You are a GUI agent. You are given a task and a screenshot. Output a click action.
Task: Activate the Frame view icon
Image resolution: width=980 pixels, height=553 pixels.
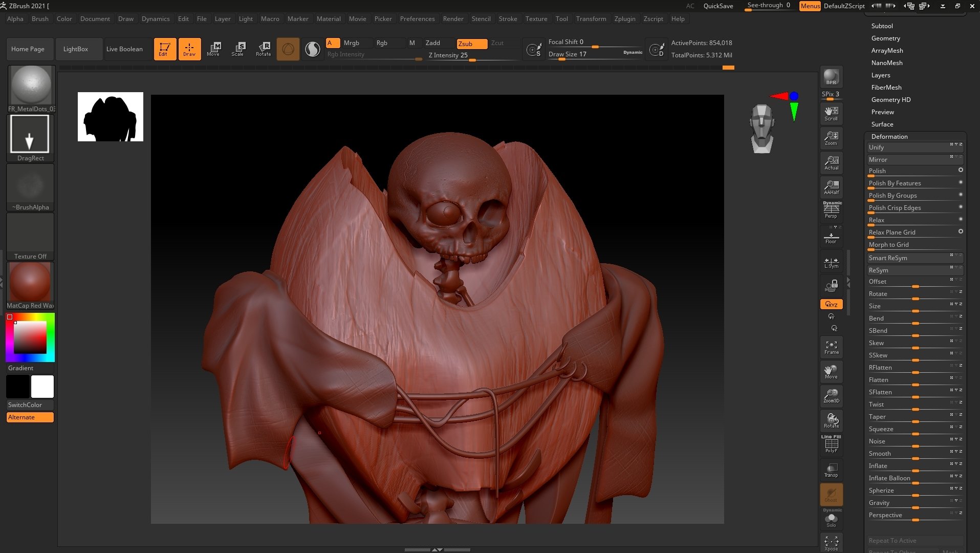tap(831, 347)
